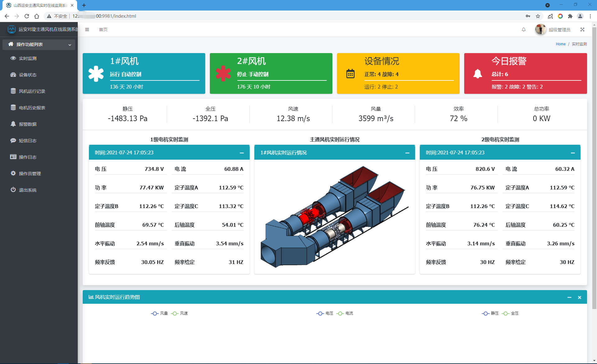Select 风机运行记录 in sidebar
Screen dimensions: 597x364
32,91
